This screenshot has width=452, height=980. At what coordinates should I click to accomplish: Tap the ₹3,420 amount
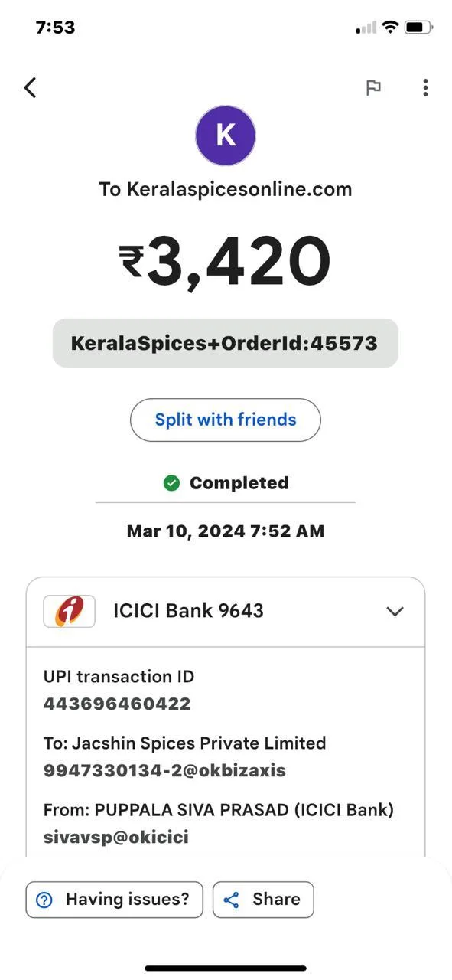coord(226,261)
